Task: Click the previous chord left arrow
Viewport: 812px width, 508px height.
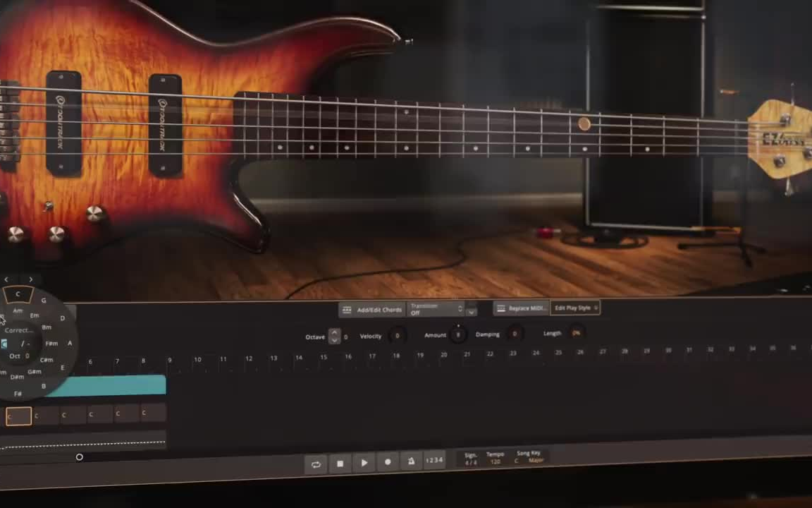Action: click(x=7, y=279)
